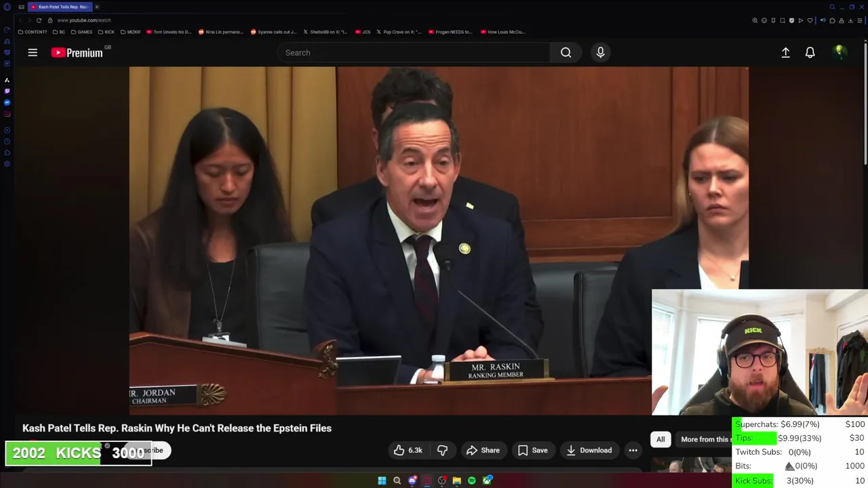Click the pin icon in browser toolbar

click(773, 20)
